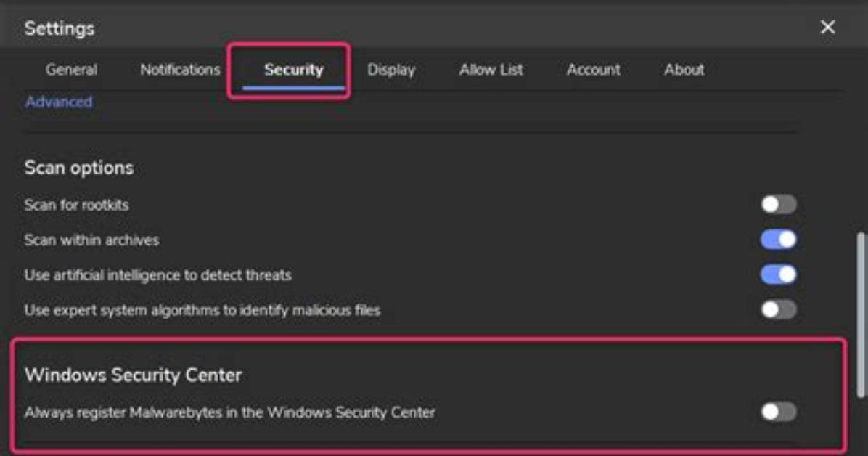Click the settings vertical scrollbar
The height and width of the screenshot is (456, 868).
(861, 314)
